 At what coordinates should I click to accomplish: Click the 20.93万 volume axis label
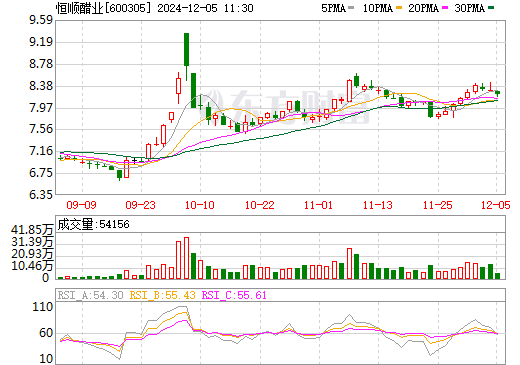32,254
